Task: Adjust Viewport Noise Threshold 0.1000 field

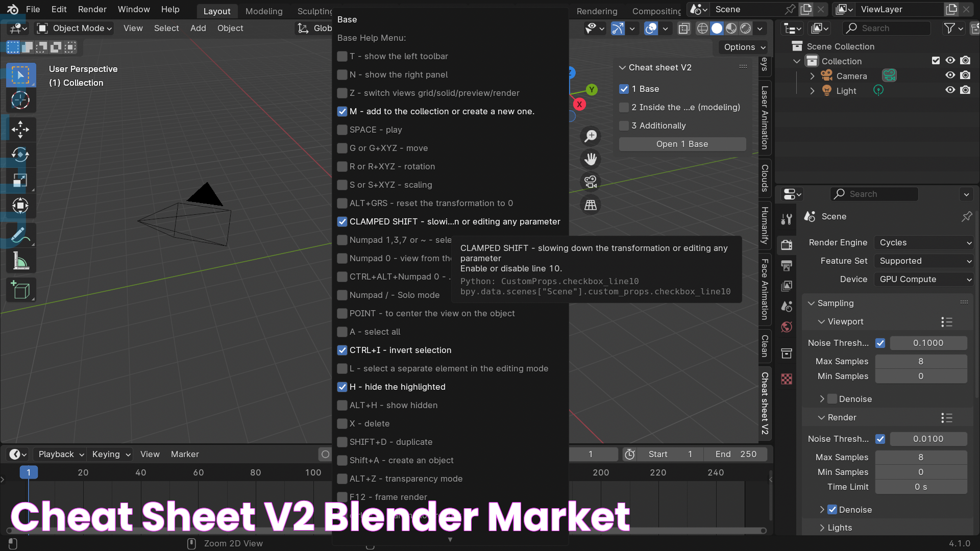Action: click(x=928, y=343)
